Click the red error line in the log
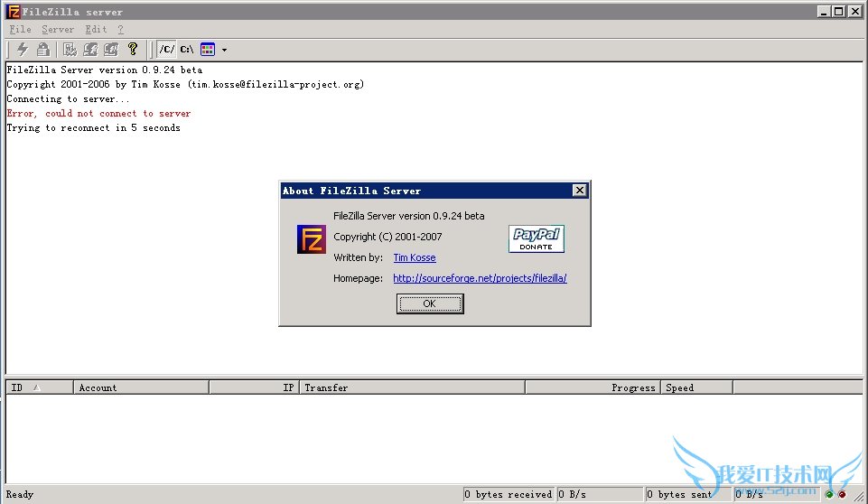868x504 pixels. tap(98, 113)
